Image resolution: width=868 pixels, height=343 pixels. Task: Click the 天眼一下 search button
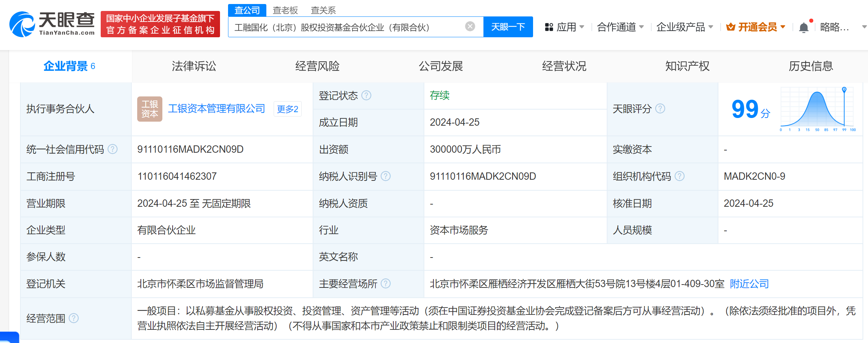click(508, 27)
